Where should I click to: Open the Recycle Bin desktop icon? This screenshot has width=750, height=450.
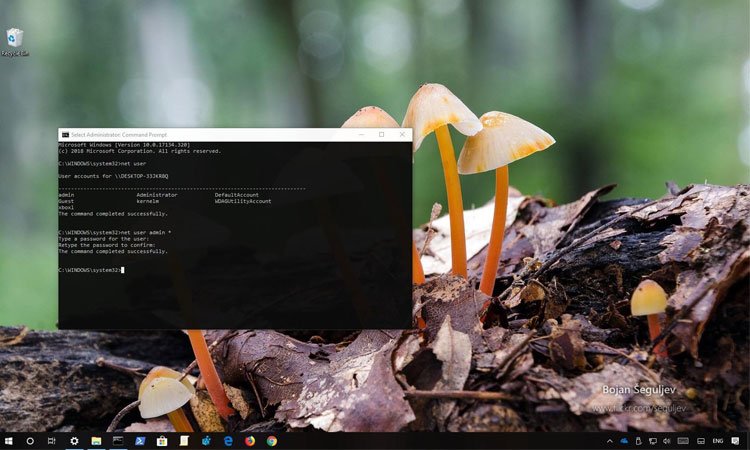[x=14, y=41]
